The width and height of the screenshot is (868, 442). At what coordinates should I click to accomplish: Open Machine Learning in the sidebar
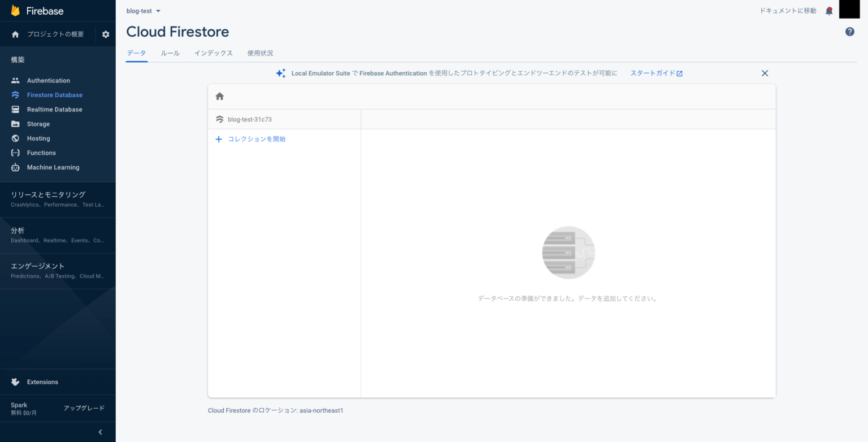point(53,167)
